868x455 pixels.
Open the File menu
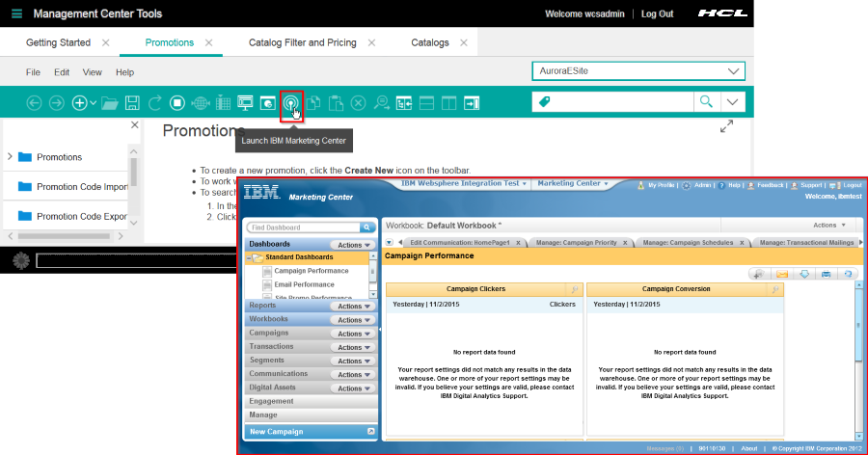click(33, 72)
